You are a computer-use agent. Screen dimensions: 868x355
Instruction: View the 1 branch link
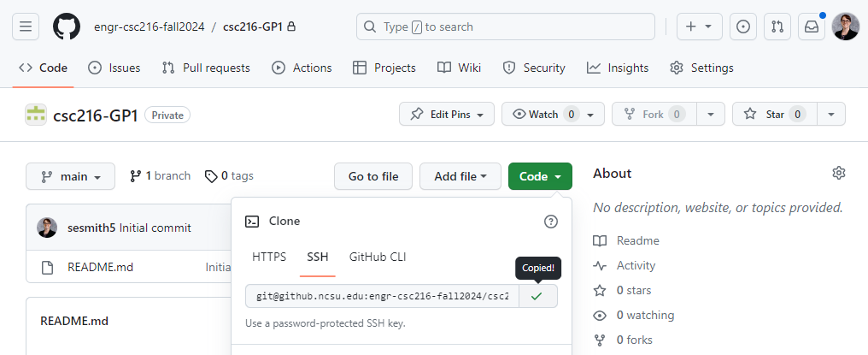(160, 176)
